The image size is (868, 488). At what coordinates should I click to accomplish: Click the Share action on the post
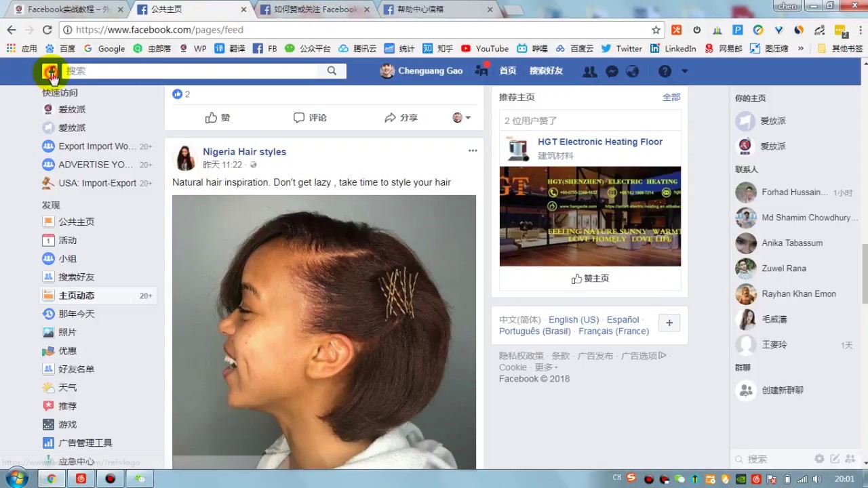(x=401, y=117)
